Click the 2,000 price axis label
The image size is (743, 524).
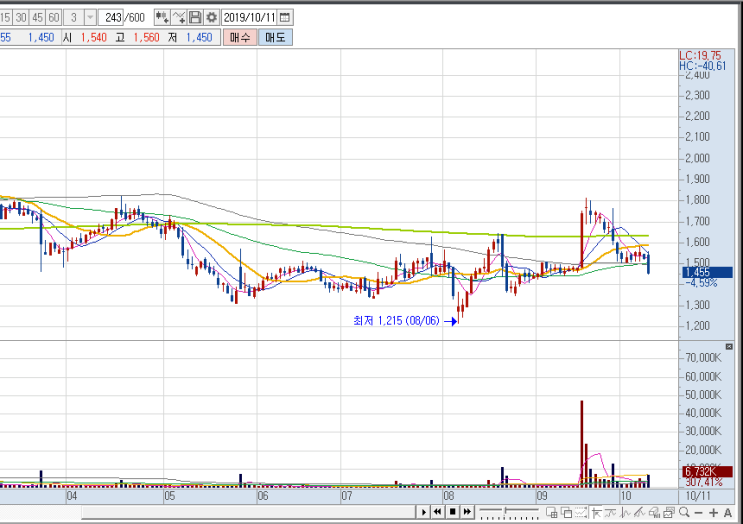(697, 158)
